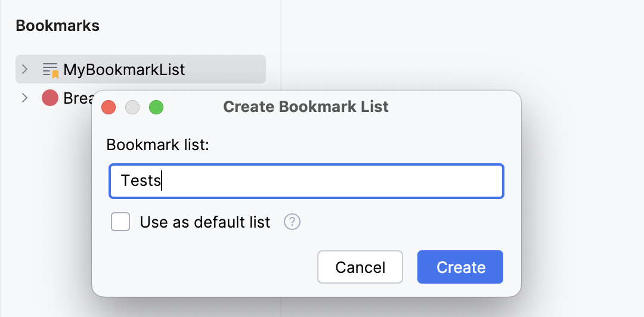Viewport: 644px width, 317px height.
Task: Expand the MyBookmarkList node
Action: pos(24,70)
